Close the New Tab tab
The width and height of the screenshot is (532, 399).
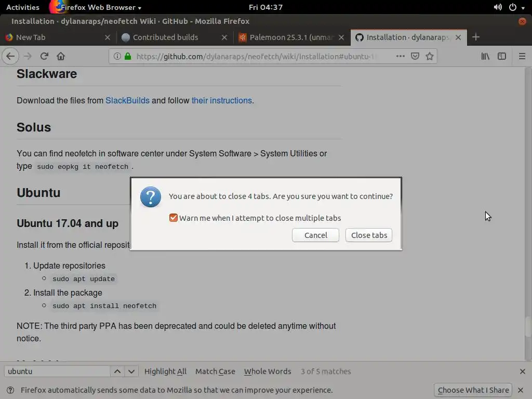point(108,37)
